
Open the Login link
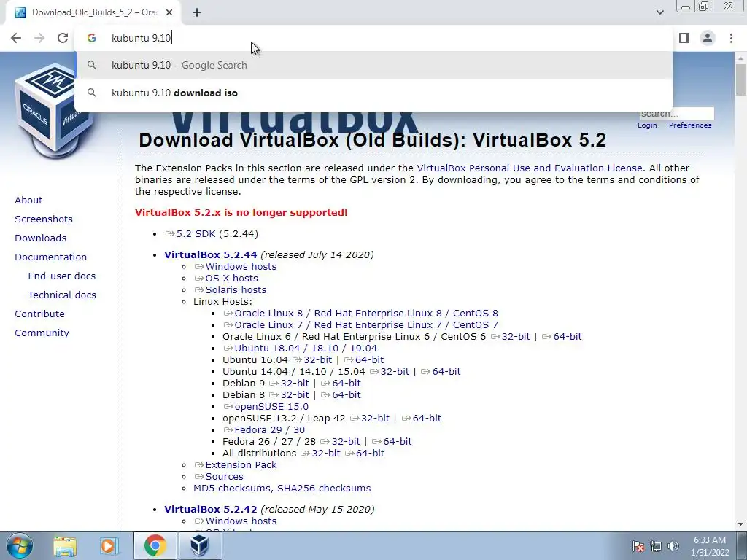click(647, 125)
